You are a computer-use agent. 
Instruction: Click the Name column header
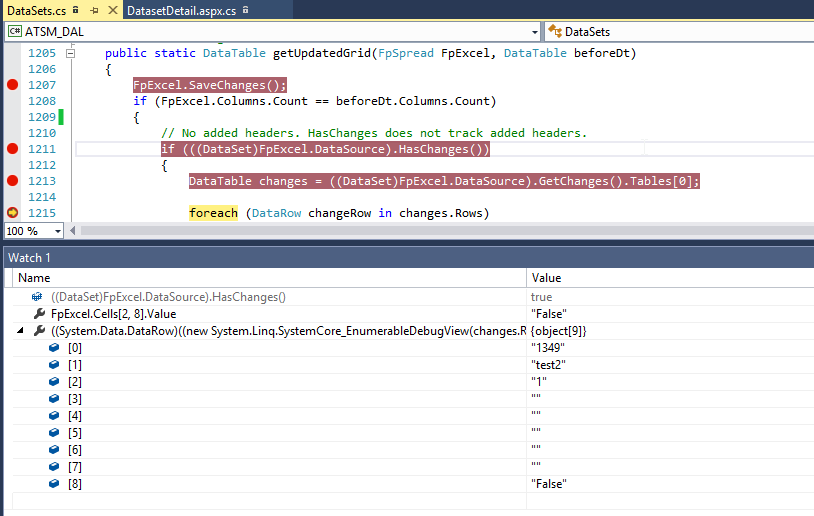point(34,278)
